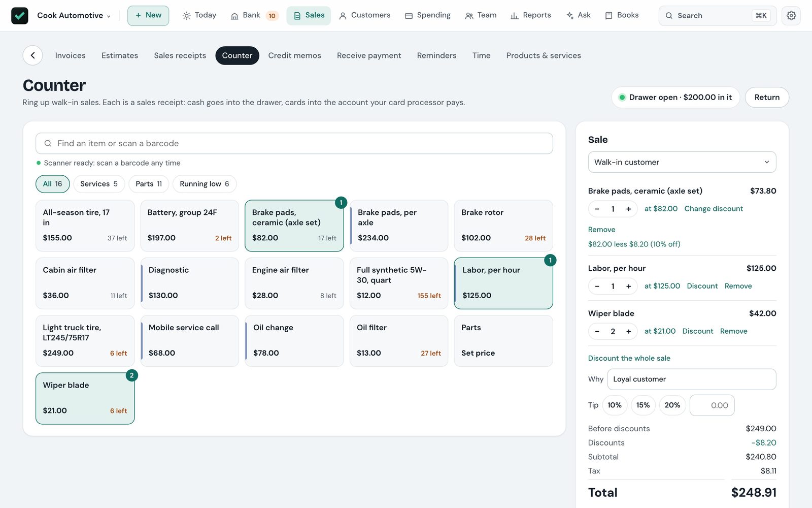Click the Drawer open status pill
Viewport: 812px width, 508px height.
point(675,98)
